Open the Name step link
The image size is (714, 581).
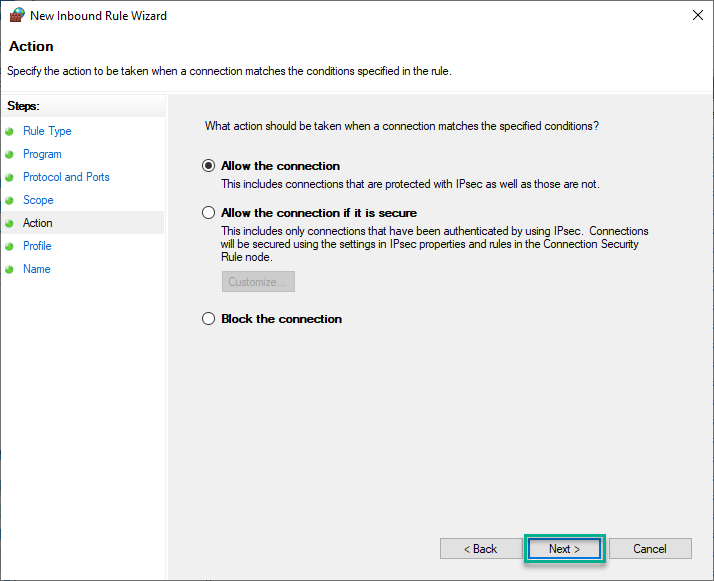tap(37, 269)
